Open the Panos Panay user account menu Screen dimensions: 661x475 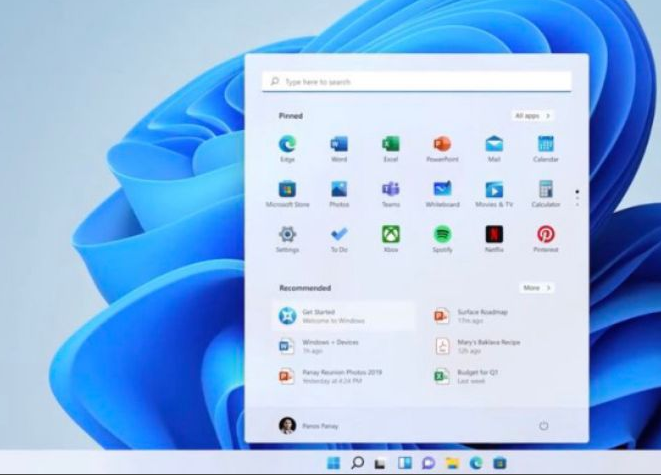click(x=309, y=426)
